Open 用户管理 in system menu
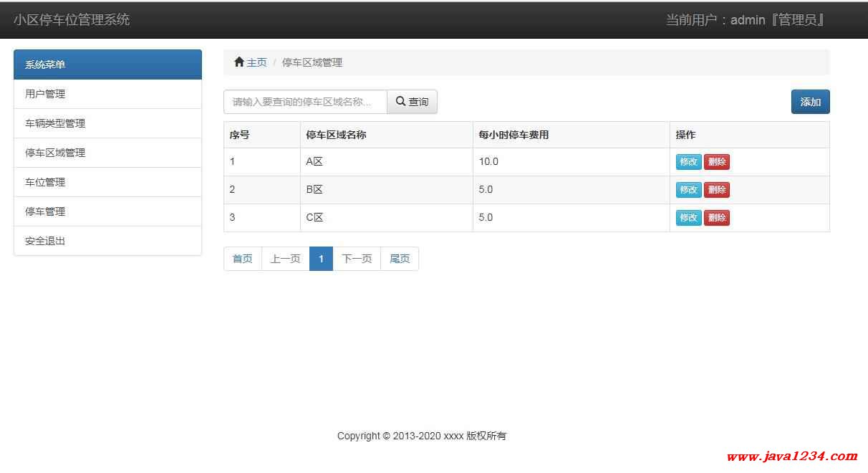The height and width of the screenshot is (473, 868). (x=107, y=94)
